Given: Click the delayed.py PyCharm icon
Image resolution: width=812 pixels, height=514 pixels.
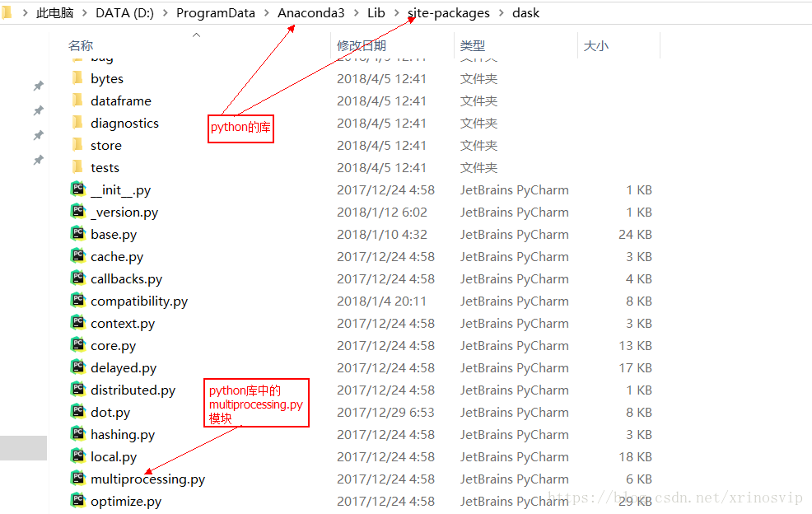Looking at the screenshot, I should [x=78, y=367].
